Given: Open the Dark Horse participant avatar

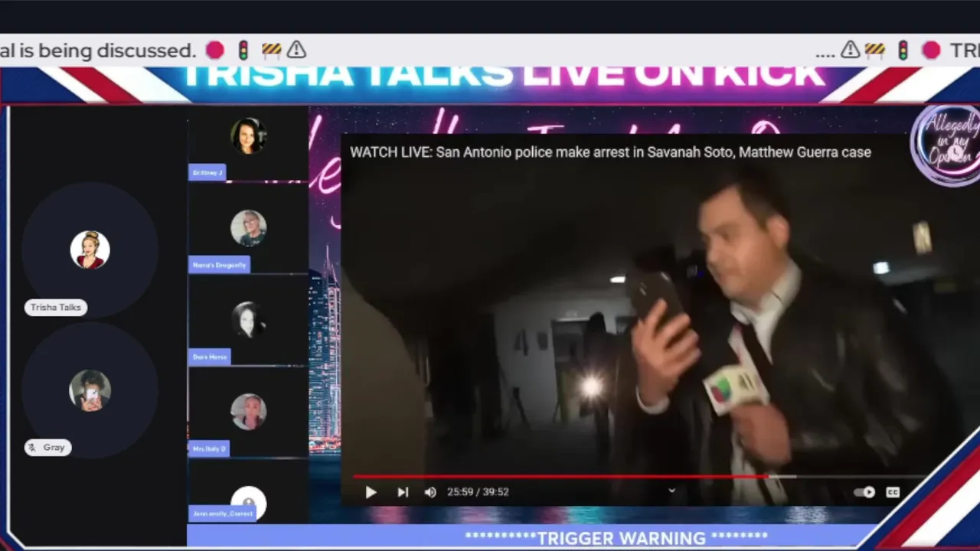Looking at the screenshot, I should point(248,320).
